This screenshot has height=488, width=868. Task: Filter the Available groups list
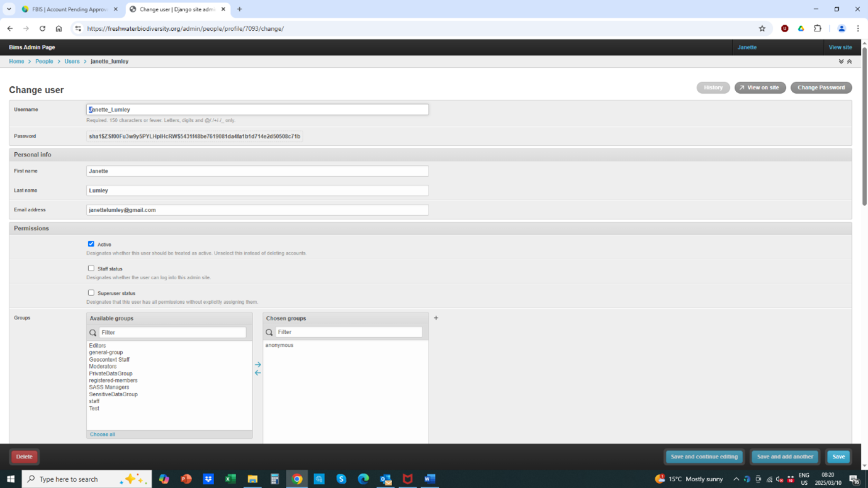pos(172,332)
